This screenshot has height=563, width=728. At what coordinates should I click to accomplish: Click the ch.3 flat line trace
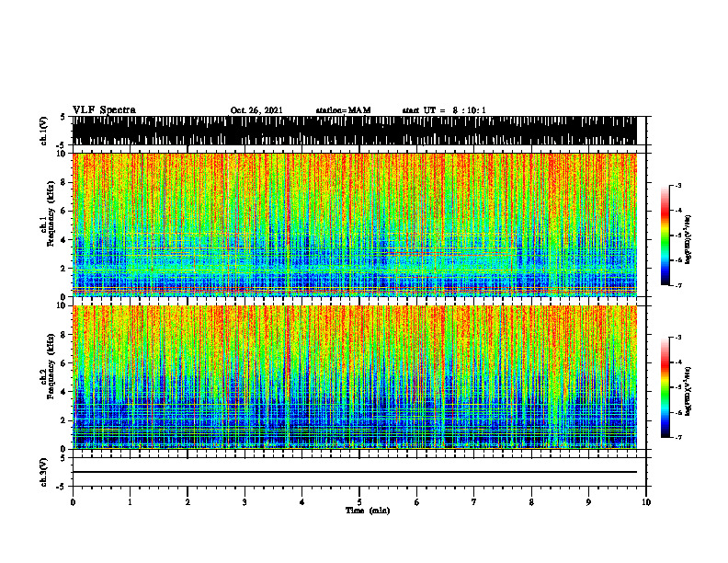[354, 472]
